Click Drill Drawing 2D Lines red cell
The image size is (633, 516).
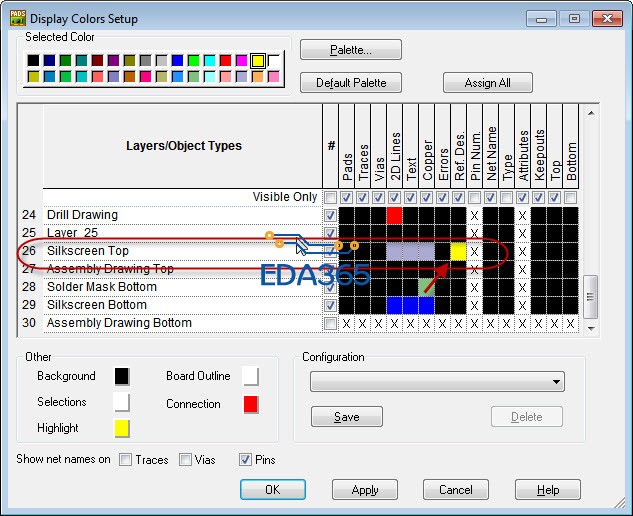coord(394,215)
